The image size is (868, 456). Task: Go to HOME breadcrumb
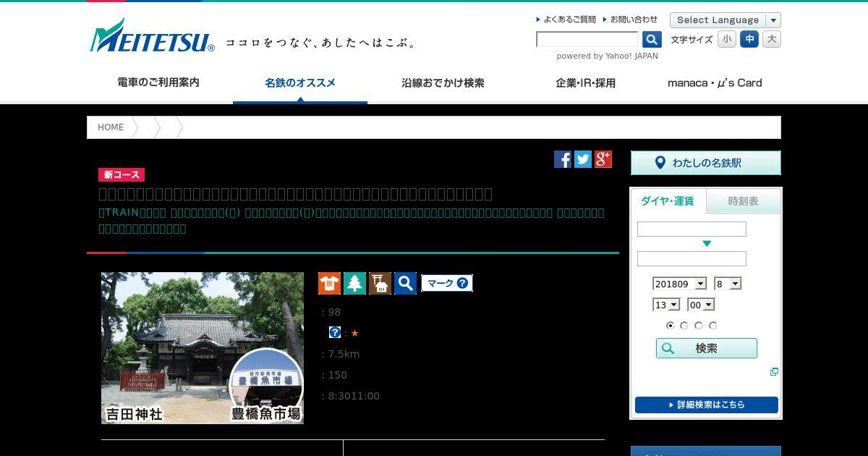(x=111, y=127)
